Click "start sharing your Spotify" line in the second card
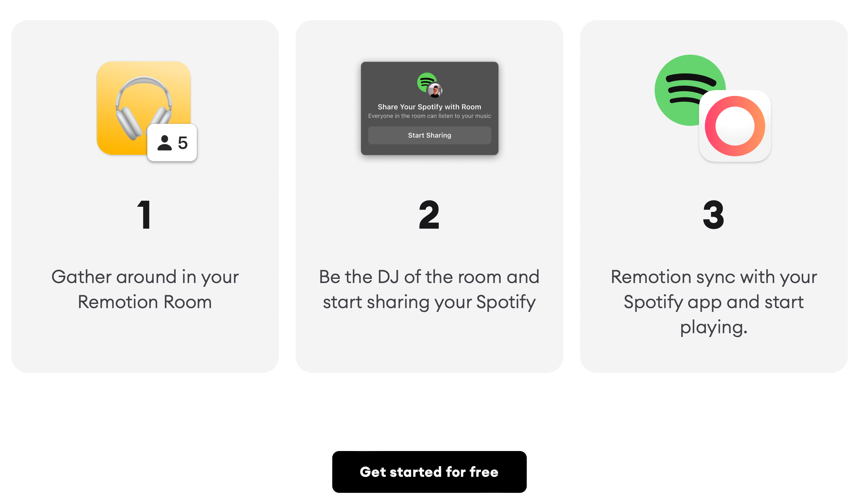 [429, 302]
